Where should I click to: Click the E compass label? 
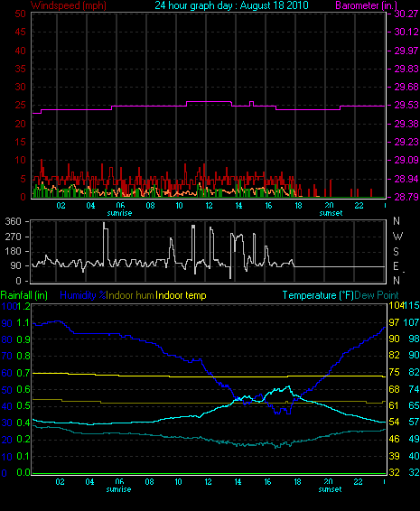(396, 266)
